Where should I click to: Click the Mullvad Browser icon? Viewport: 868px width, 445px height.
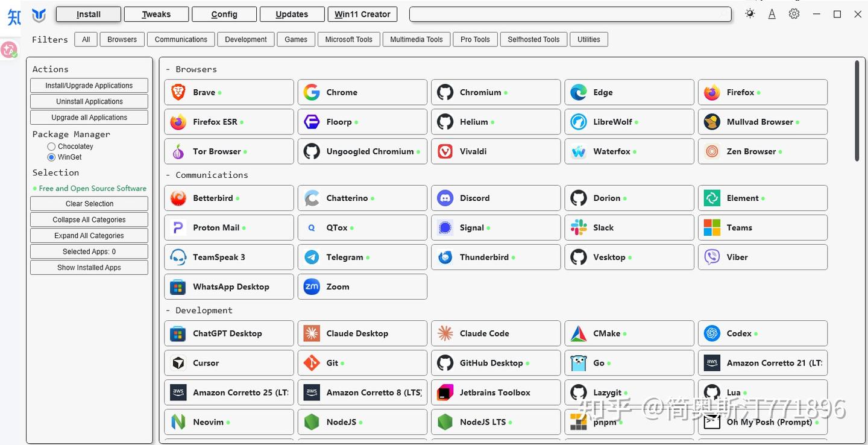pyautogui.click(x=712, y=122)
